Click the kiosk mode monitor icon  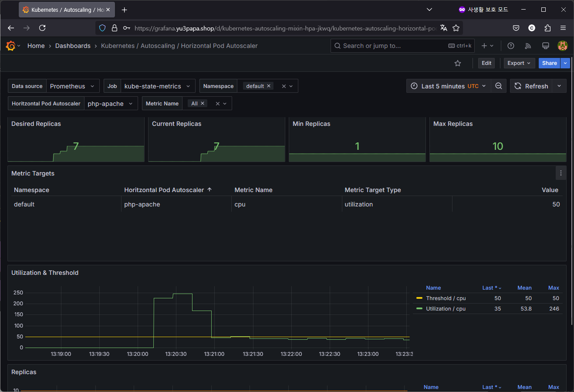click(x=545, y=46)
